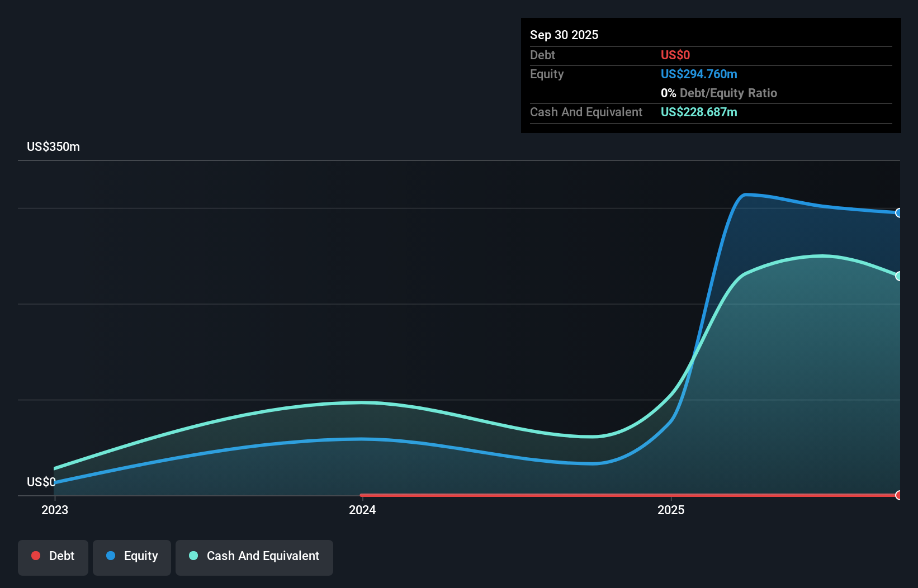Click the US$294.760m equity value

tap(699, 74)
